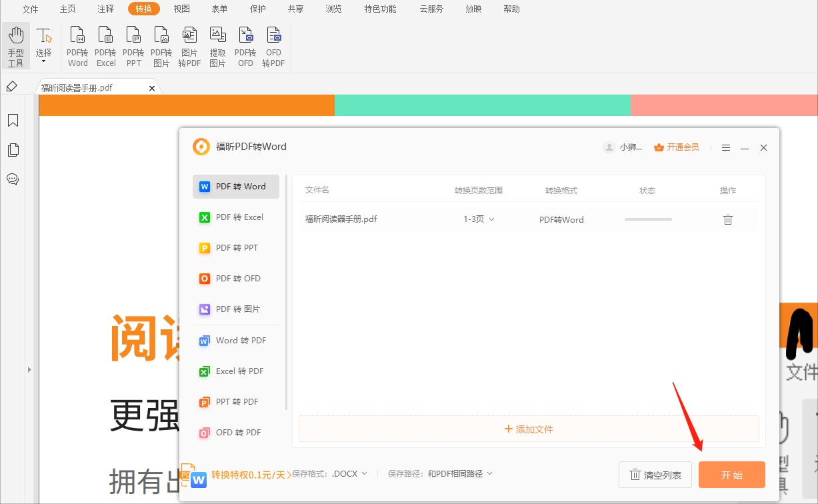Open the bookmarks panel in the left sidebar
818x504 pixels.
13,120
